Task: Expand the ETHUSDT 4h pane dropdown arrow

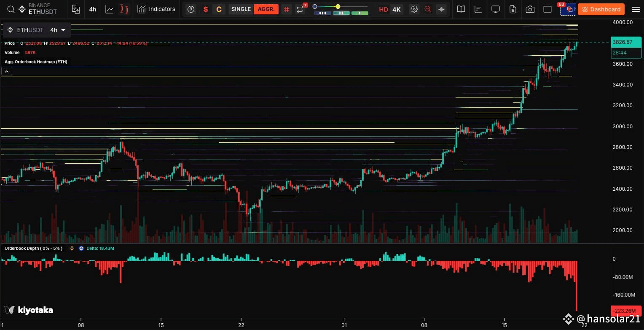Action: (63, 30)
